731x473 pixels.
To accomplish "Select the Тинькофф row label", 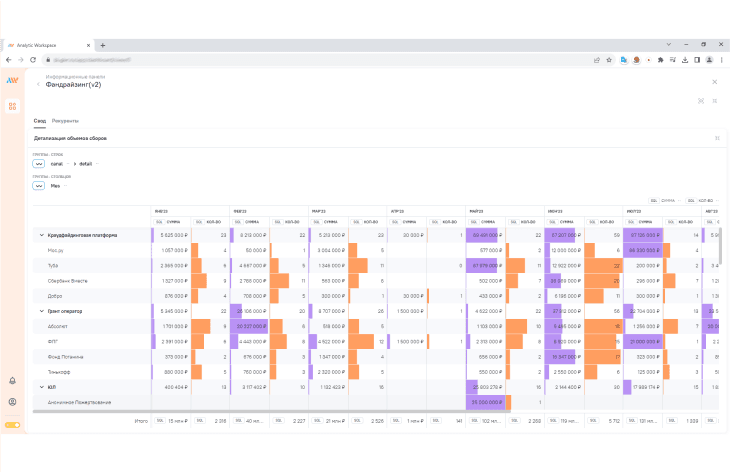I will pos(59,372).
